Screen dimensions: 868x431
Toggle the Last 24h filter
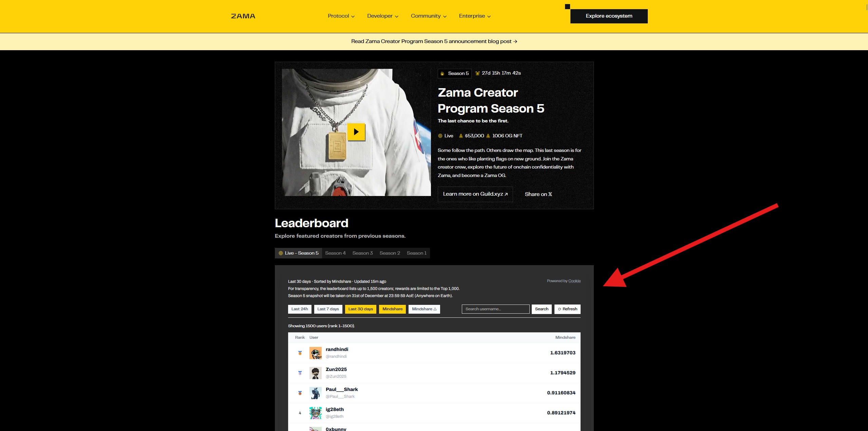300,309
